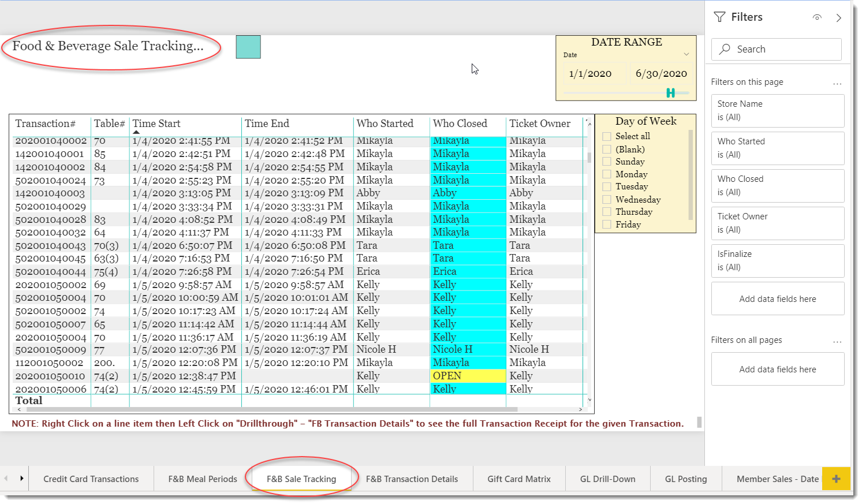Sort by the Transaction# column header
862x504 pixels.
tap(46, 124)
